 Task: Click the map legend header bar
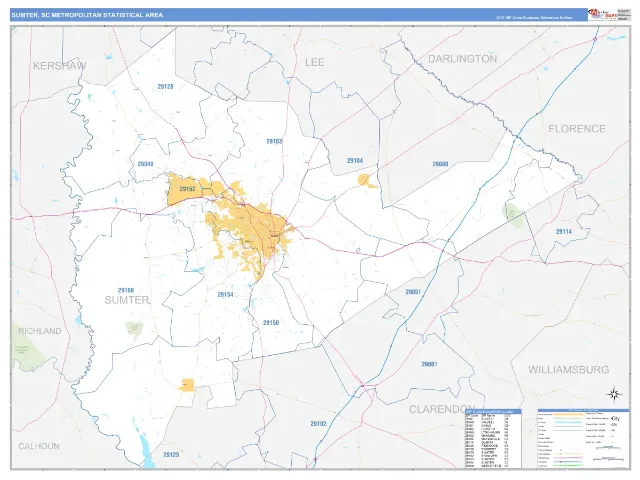pyautogui.click(x=583, y=410)
